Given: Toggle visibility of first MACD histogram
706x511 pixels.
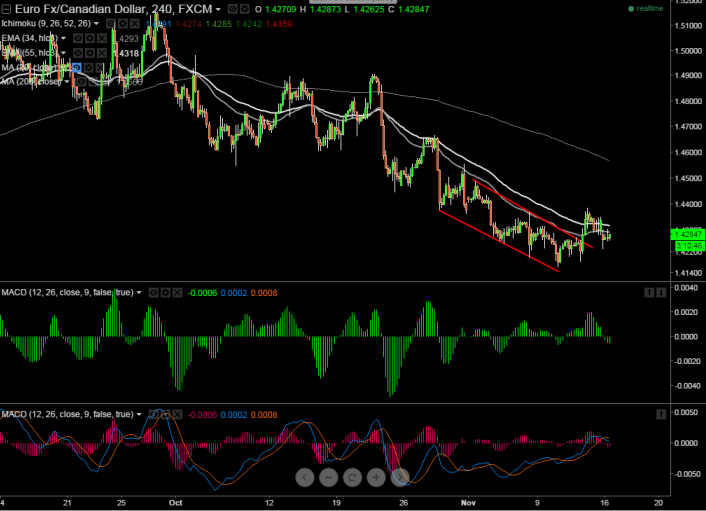Looking at the screenshot, I should 153,292.
